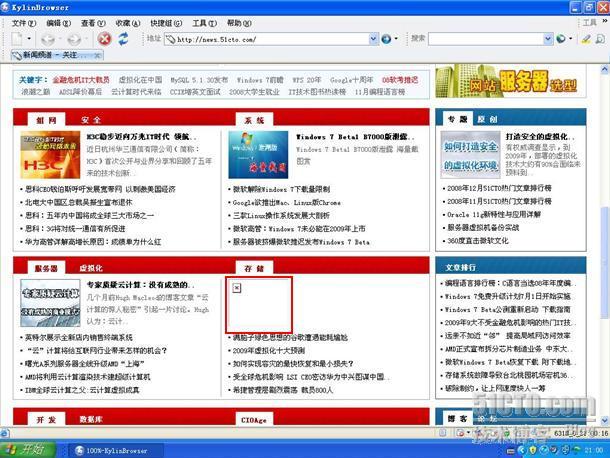Open link 2009年虚拟化十大预测
Viewport: 610px width, 458px height.
pyautogui.click(x=269, y=351)
